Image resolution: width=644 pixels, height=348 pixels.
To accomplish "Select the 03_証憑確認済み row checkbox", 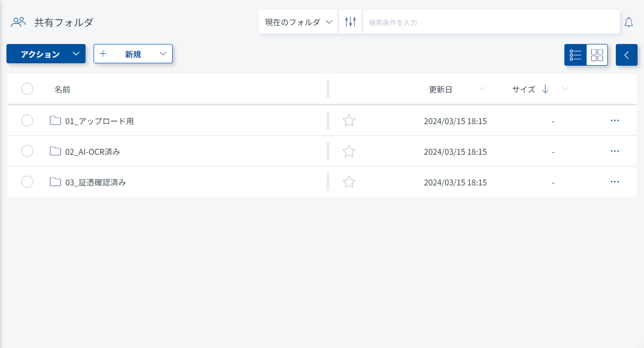I will (27, 182).
